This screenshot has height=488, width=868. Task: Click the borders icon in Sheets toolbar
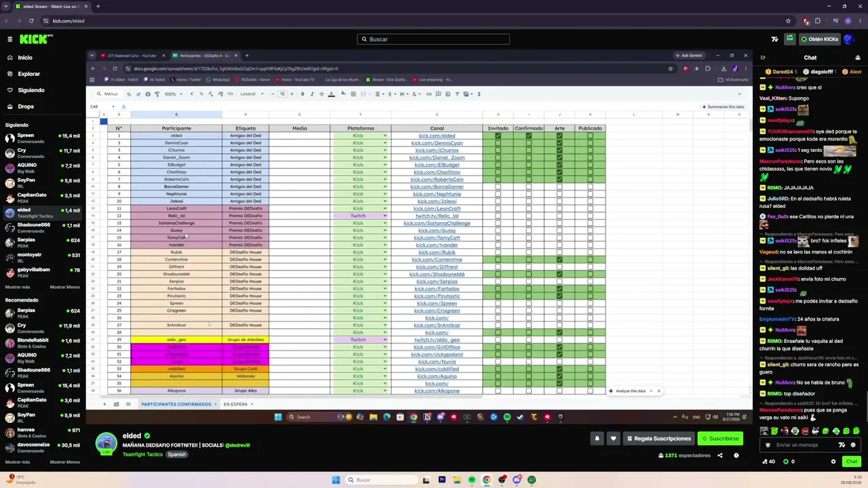[x=353, y=94]
